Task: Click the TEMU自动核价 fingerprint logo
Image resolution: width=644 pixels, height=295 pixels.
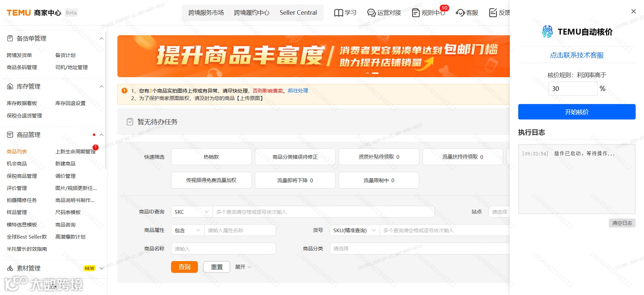Action: coord(547,32)
